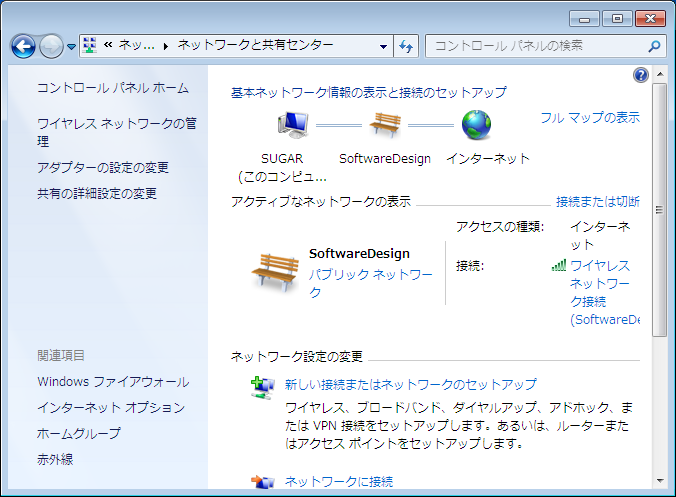Click the scrollbar up arrow
The height and width of the screenshot is (497, 676).
pyautogui.click(x=660, y=74)
